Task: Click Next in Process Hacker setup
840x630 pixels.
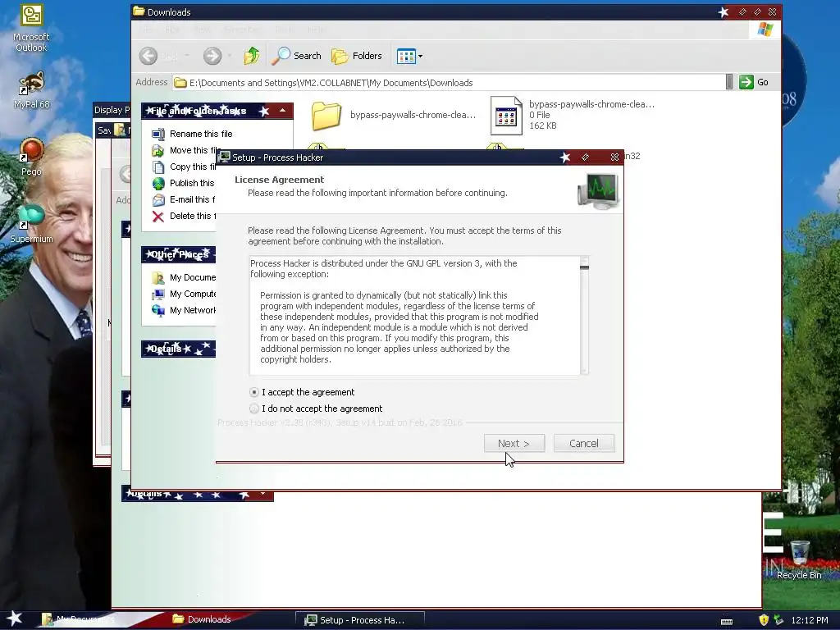Action: click(514, 444)
